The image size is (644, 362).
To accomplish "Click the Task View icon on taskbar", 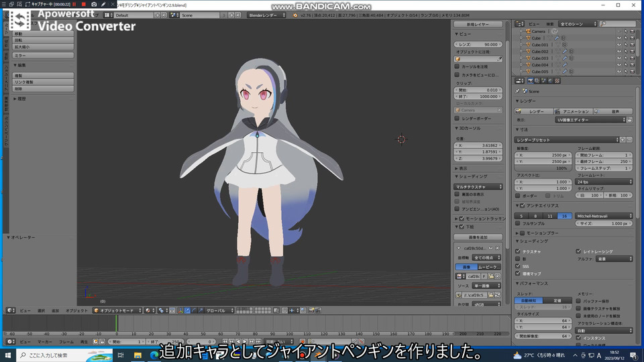I will pos(121,355).
